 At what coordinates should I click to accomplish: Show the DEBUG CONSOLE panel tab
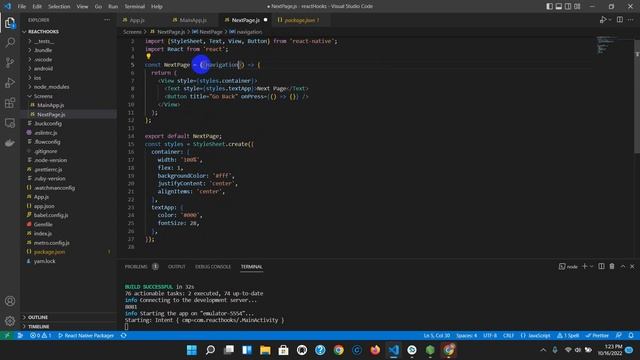click(213, 267)
